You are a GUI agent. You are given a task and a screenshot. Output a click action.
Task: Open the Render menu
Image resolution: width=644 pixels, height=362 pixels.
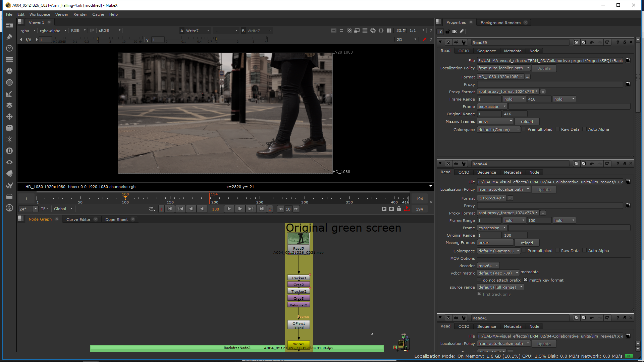tap(80, 14)
